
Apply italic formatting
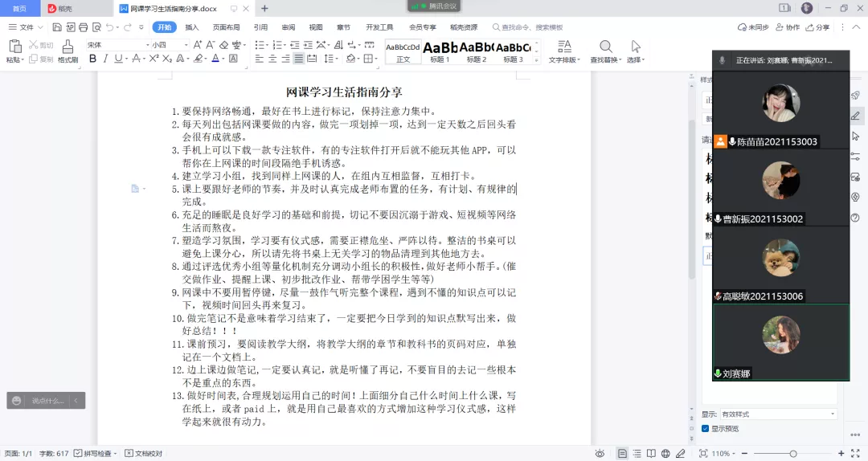[105, 59]
